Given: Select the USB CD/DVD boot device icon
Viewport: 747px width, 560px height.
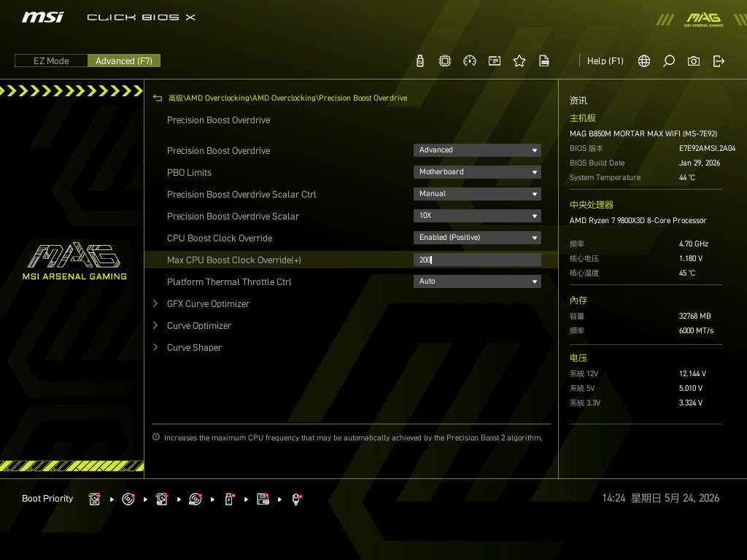Looking at the screenshot, I should (x=196, y=499).
